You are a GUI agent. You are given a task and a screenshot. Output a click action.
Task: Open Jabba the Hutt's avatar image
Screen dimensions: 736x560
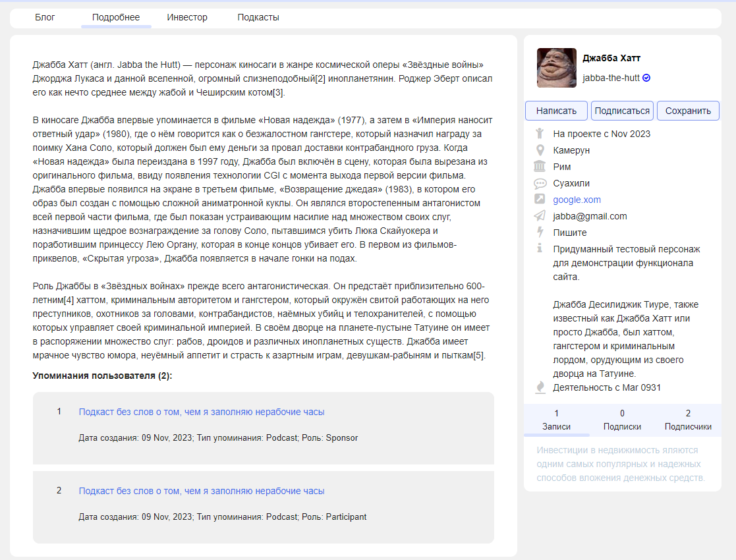[x=557, y=68]
